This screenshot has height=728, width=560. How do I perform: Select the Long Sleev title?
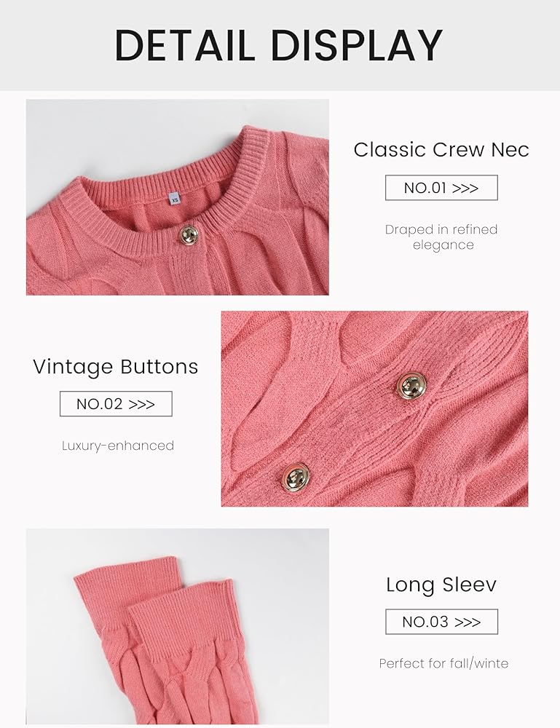(x=441, y=585)
